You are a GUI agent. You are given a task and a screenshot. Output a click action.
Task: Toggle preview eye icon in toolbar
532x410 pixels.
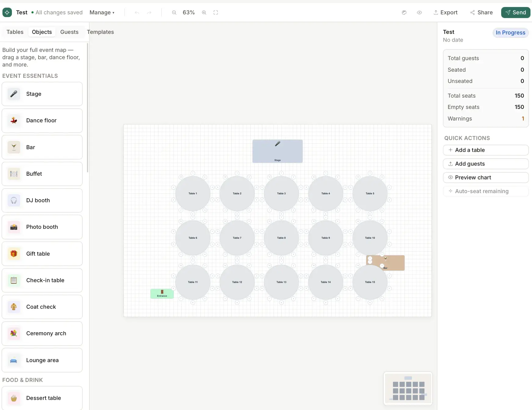pos(419,13)
